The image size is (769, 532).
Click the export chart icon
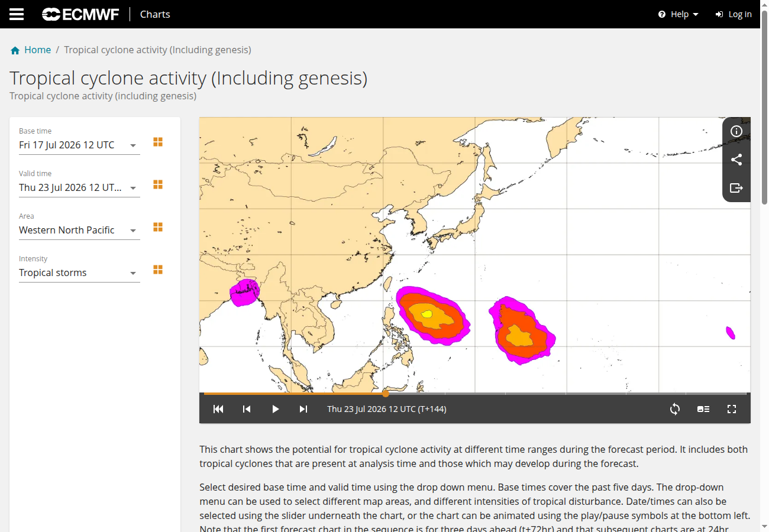coord(736,188)
